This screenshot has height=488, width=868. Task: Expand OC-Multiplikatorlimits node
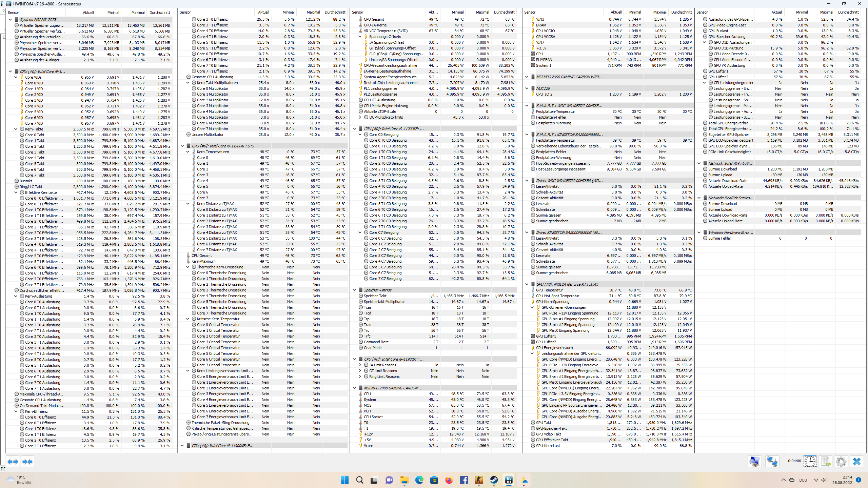[x=360, y=117]
